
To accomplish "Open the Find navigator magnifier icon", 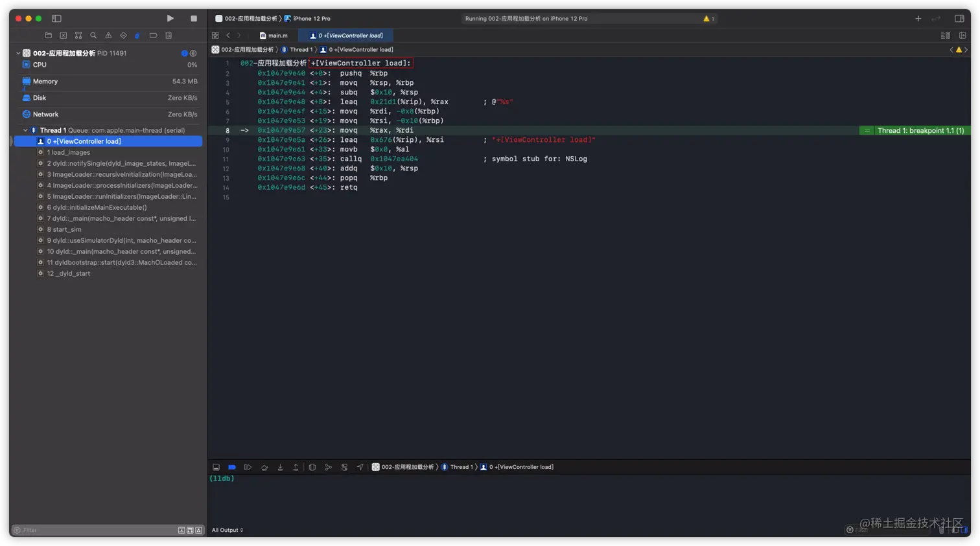I will click(x=93, y=36).
